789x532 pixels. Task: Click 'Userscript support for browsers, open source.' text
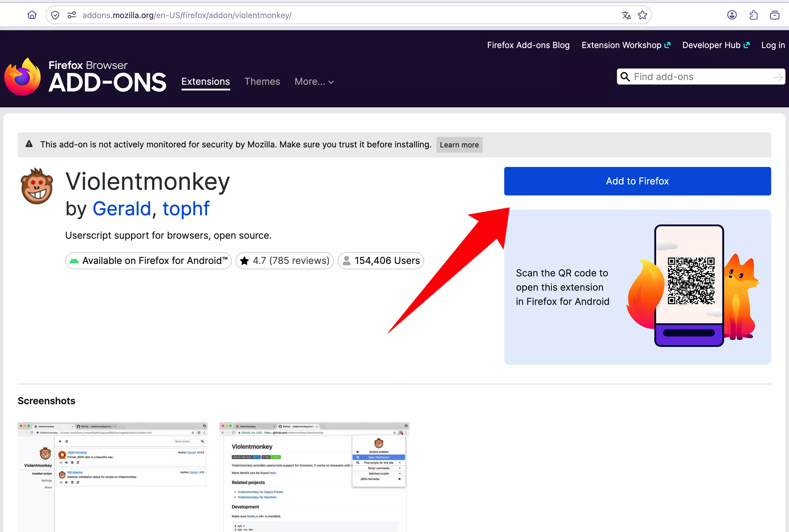click(168, 235)
